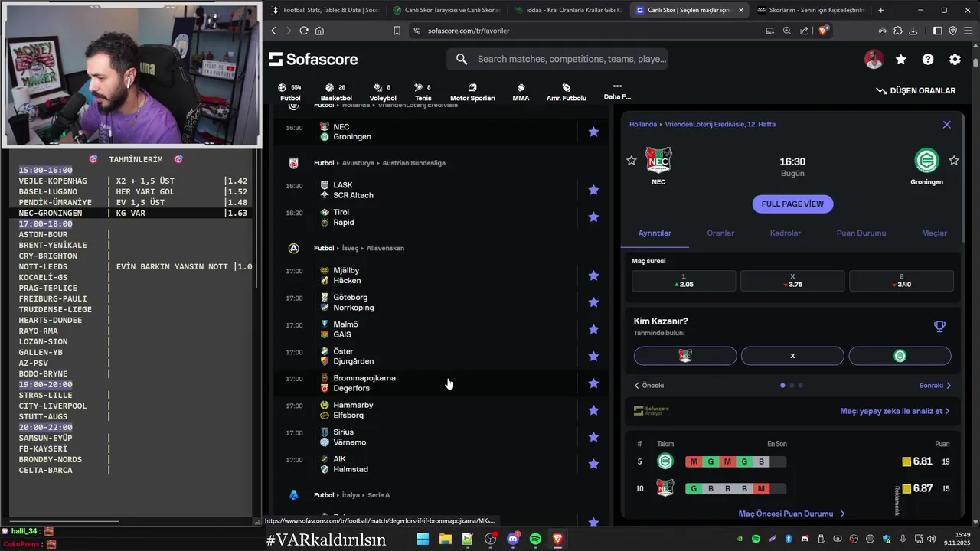980x551 pixels.
Task: Go to Önceki poll card
Action: click(649, 386)
